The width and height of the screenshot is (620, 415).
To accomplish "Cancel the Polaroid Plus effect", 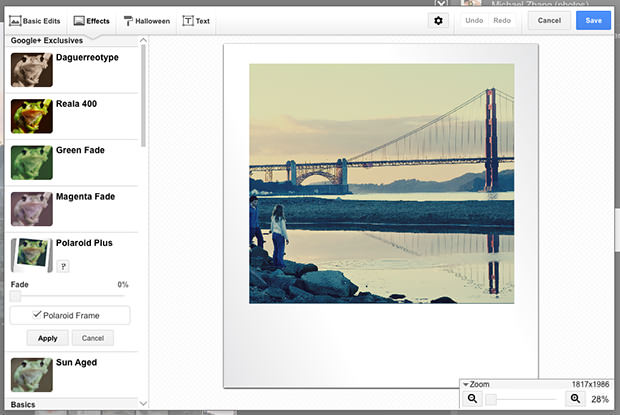I will pyautogui.click(x=93, y=338).
